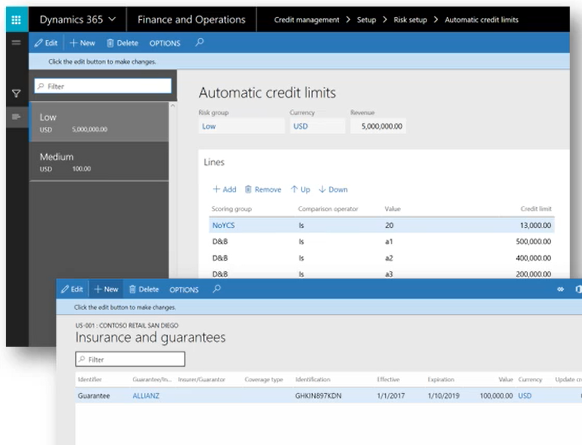The height and width of the screenshot is (445, 582).
Task: Select value cell 100,000.00
Action: [x=496, y=396]
